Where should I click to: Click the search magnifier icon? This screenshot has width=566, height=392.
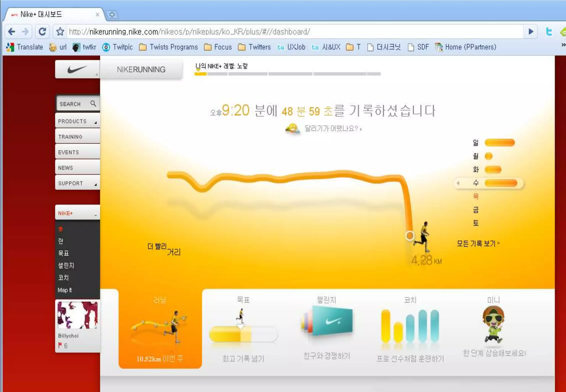[93, 103]
